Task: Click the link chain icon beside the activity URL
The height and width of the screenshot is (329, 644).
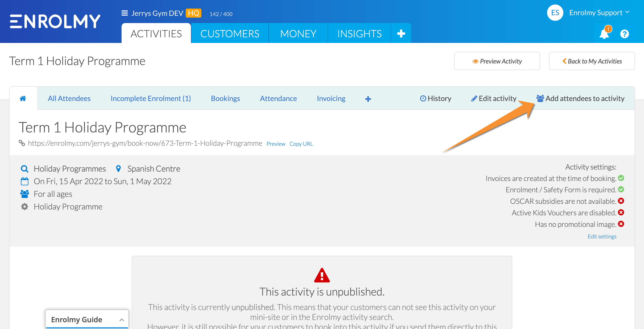Action: click(22, 143)
